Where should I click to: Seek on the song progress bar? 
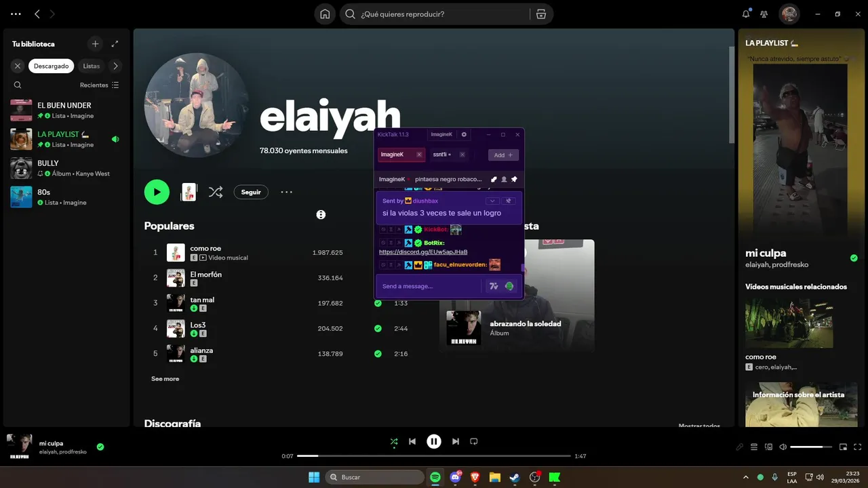pos(434,456)
